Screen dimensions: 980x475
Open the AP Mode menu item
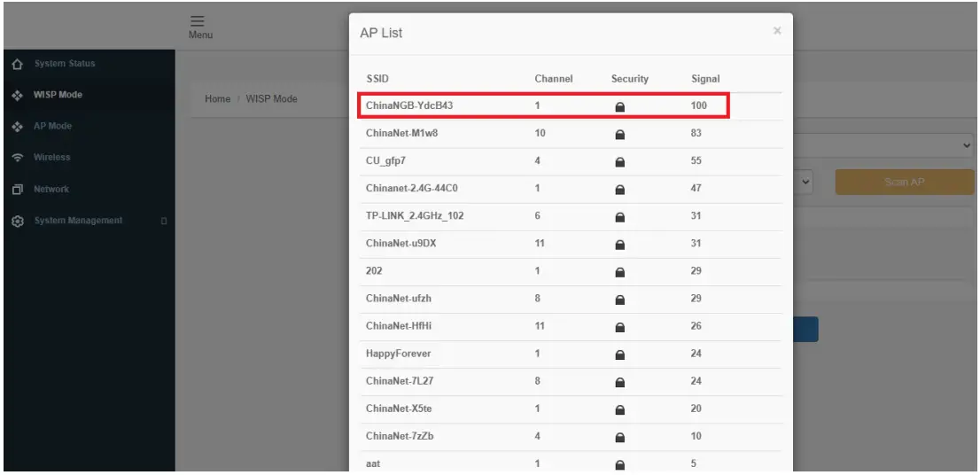54,126
